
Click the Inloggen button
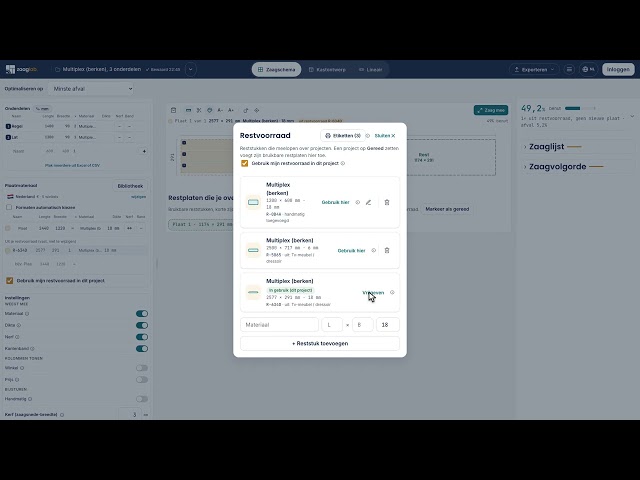(618, 69)
